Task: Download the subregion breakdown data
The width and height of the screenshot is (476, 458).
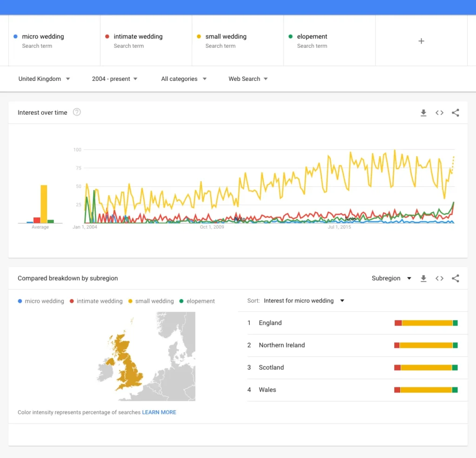Action: (x=423, y=279)
